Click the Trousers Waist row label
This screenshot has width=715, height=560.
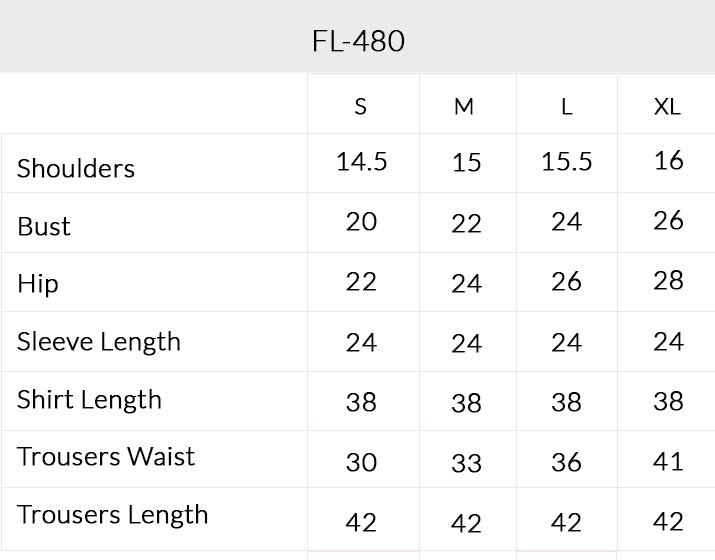(x=106, y=456)
